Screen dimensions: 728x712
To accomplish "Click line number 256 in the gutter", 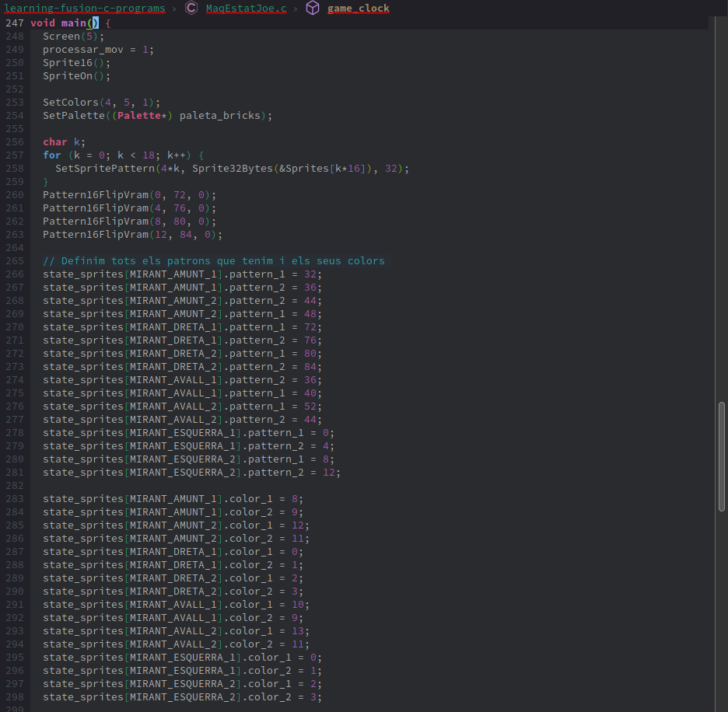I will pyautogui.click(x=15, y=142).
